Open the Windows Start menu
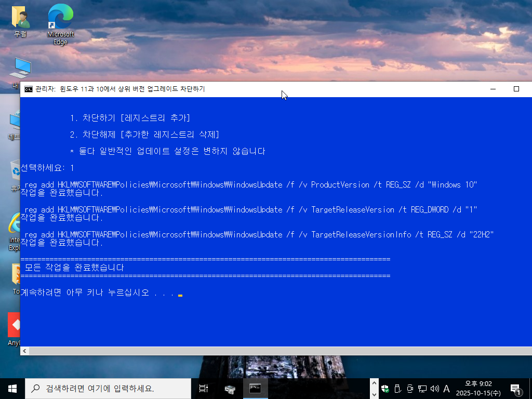Viewport: 532px width, 399px height. 12,389
